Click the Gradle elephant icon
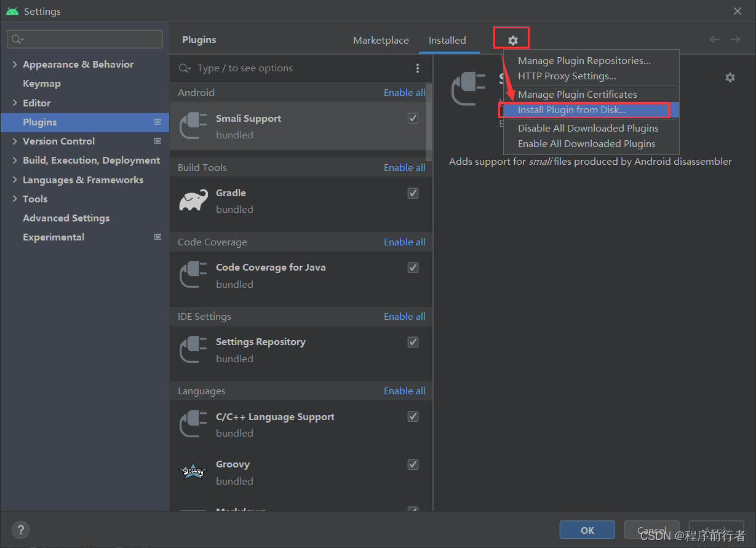This screenshot has width=756, height=548. (193, 201)
